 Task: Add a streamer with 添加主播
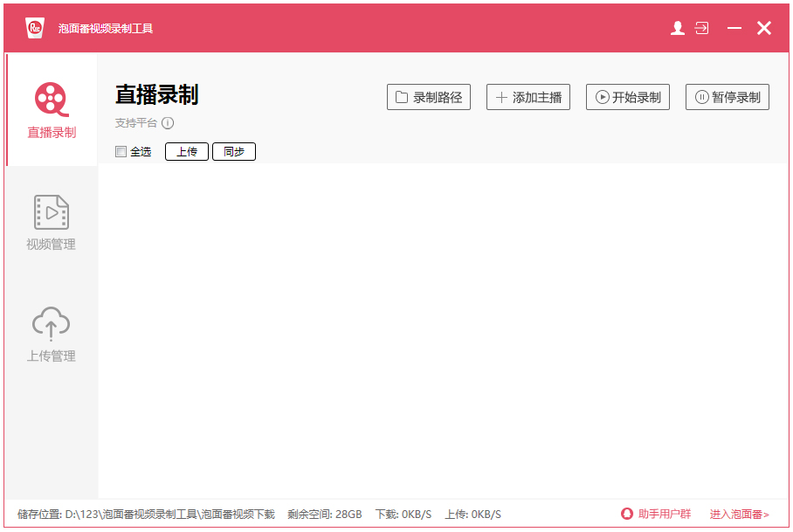pos(528,98)
